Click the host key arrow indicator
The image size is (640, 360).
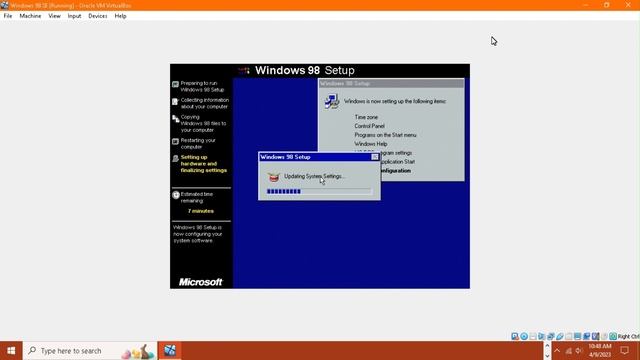point(613,336)
